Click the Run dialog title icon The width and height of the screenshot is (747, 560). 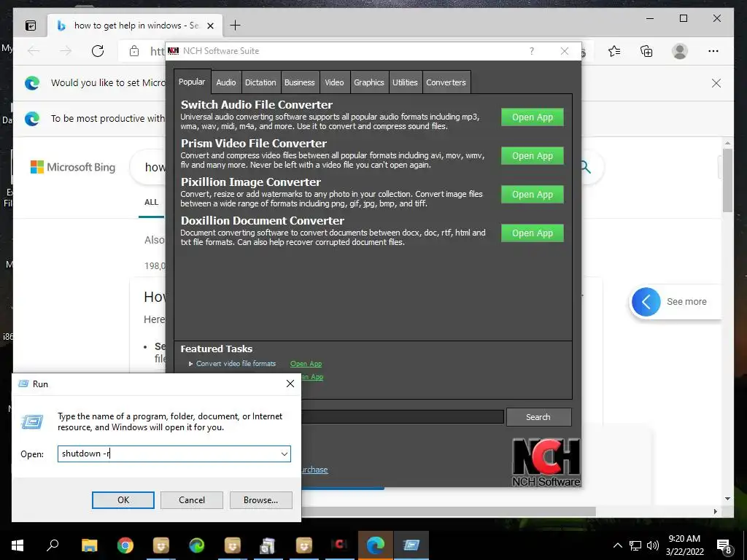tap(23, 384)
